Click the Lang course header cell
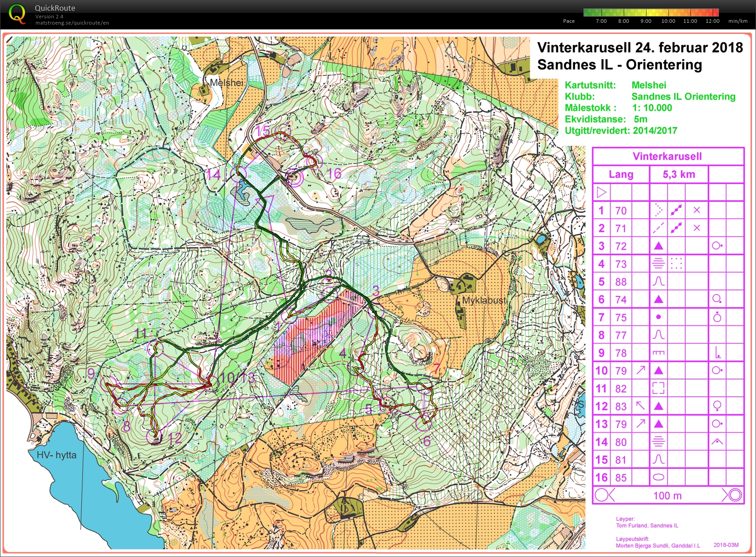The image size is (756, 557). pos(621,174)
